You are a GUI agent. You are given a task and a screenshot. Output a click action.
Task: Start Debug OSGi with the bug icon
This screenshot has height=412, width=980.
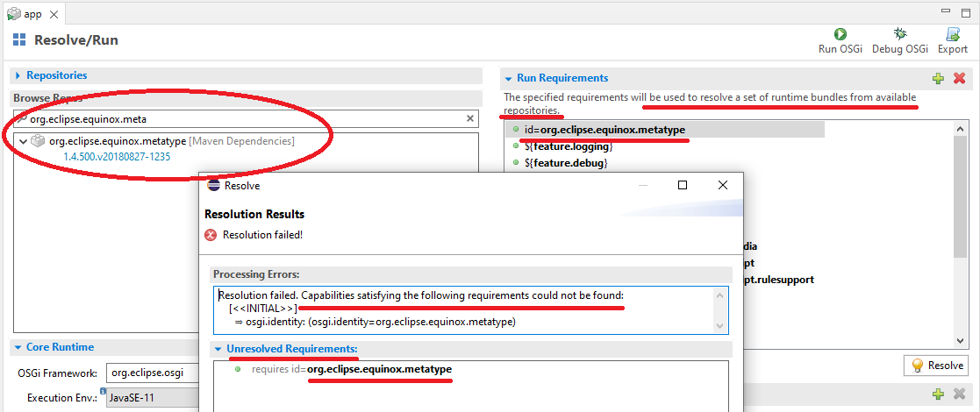[x=900, y=34]
